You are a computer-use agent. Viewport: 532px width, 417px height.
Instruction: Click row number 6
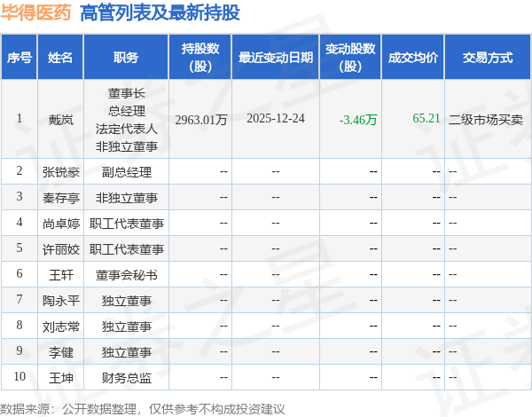coord(20,273)
